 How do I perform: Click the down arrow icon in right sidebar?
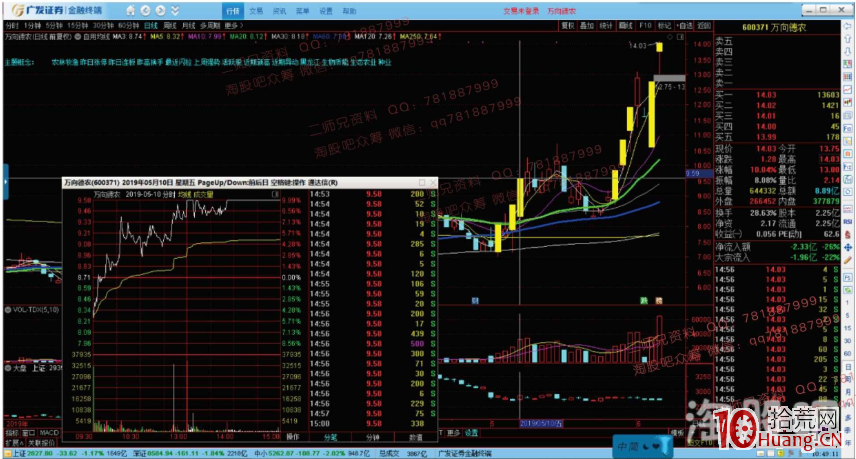(847, 51)
